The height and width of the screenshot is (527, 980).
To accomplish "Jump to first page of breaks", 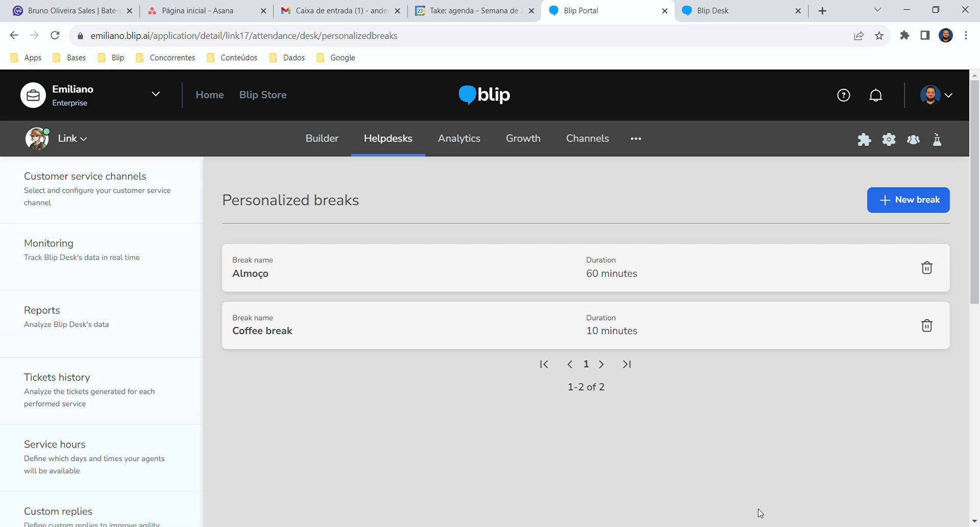I will click(x=544, y=364).
